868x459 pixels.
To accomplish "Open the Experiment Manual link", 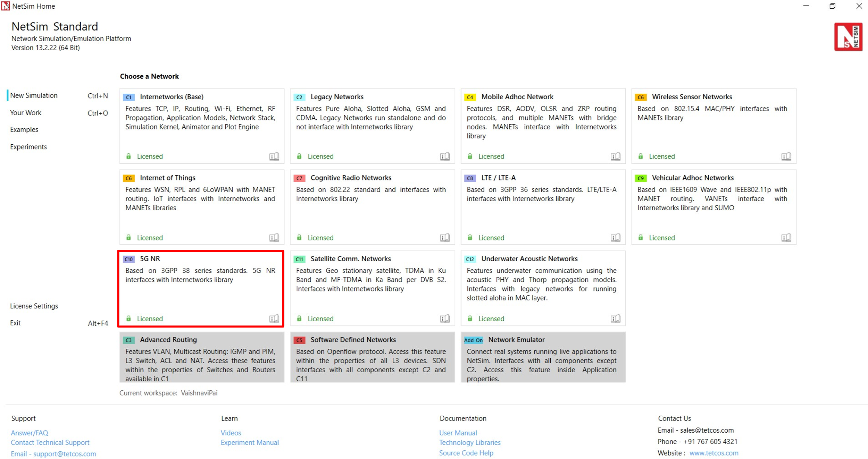I will click(x=250, y=443).
